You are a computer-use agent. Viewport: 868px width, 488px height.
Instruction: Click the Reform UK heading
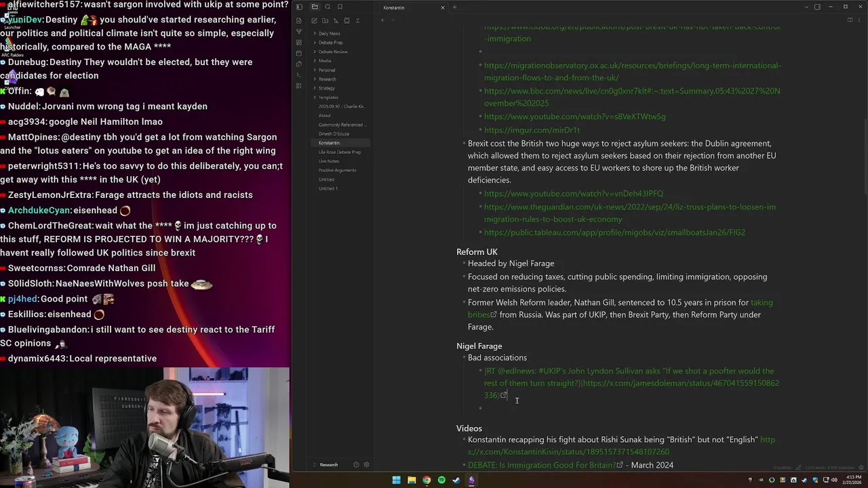click(477, 252)
